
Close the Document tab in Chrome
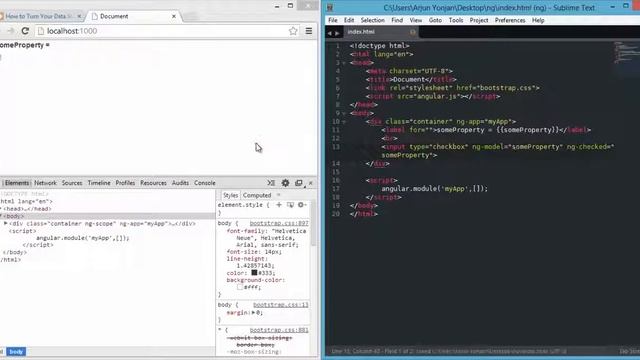coord(174,16)
